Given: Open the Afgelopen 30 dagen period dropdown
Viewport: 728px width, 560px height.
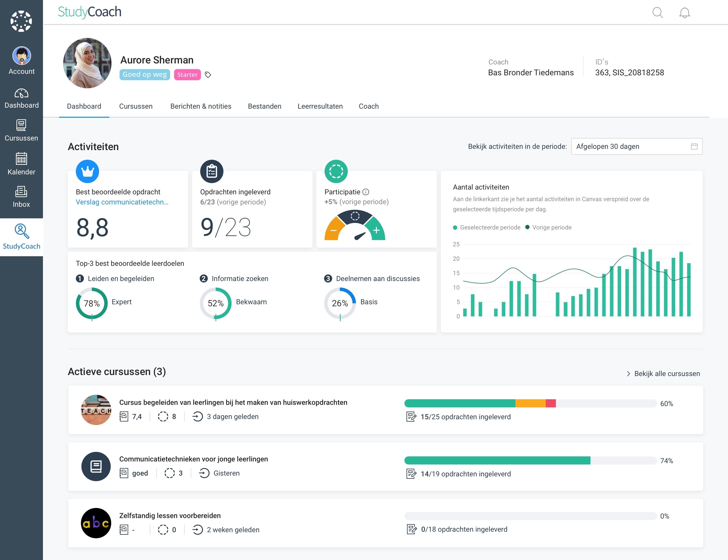Looking at the screenshot, I should coord(637,146).
